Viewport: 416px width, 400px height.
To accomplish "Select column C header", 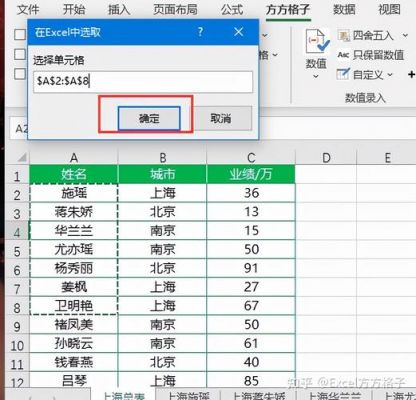I will coord(251,157).
